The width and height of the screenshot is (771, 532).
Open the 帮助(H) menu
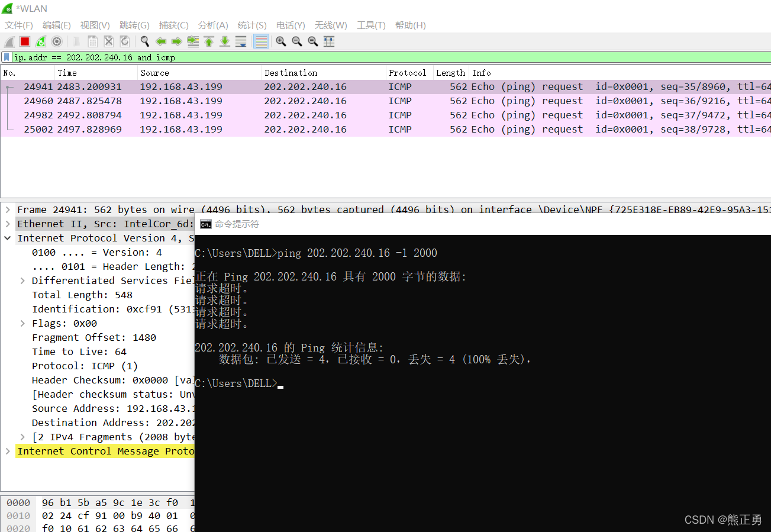pyautogui.click(x=411, y=25)
